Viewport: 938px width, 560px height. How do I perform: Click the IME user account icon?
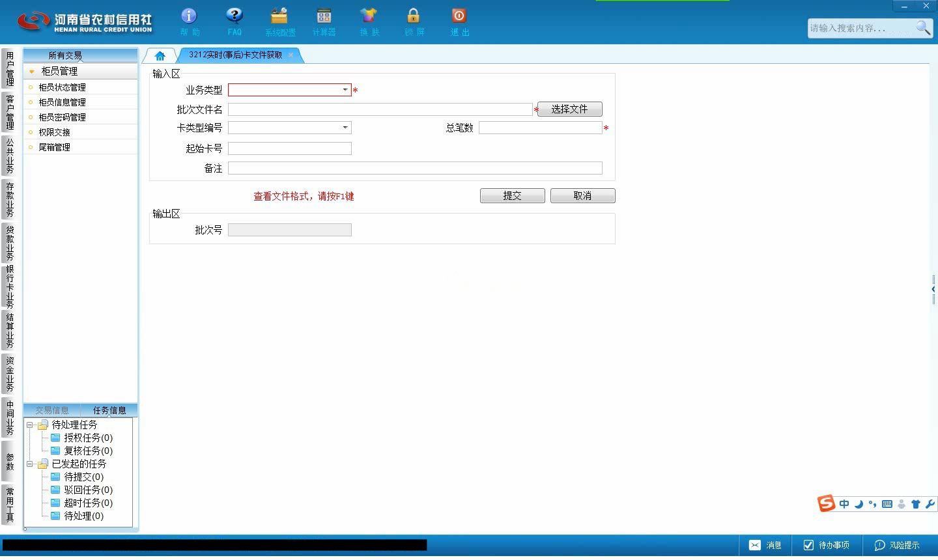point(902,504)
